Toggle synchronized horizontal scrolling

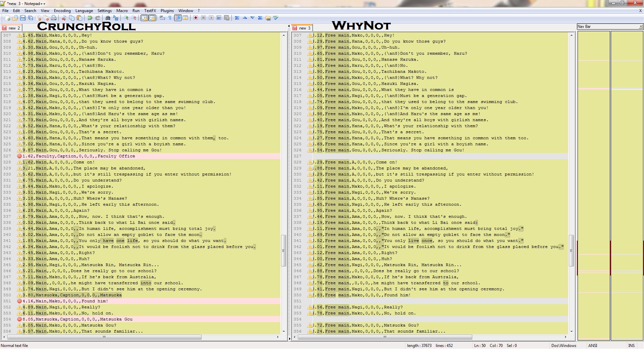(x=152, y=18)
